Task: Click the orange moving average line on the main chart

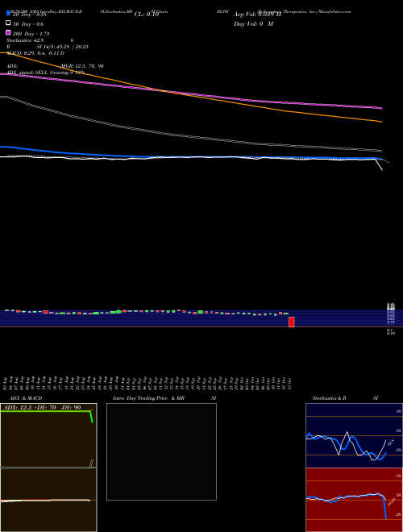Action: 190,96
